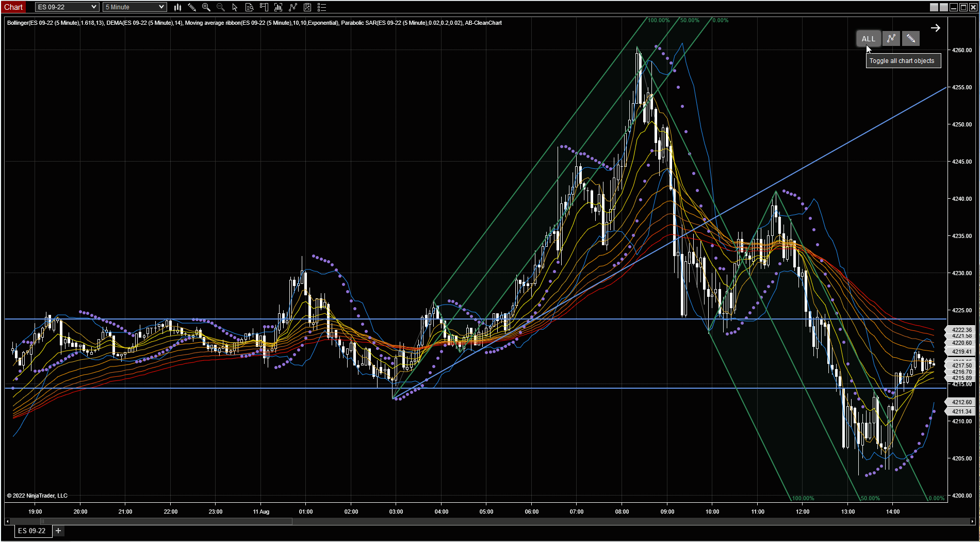Click the horizontal scrollbar thumb

166,521
